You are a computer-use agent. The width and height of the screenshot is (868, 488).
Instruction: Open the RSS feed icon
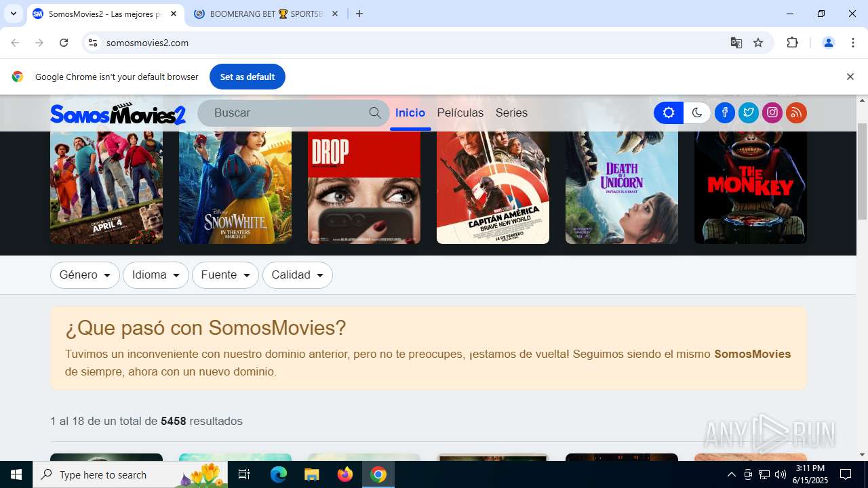point(796,113)
